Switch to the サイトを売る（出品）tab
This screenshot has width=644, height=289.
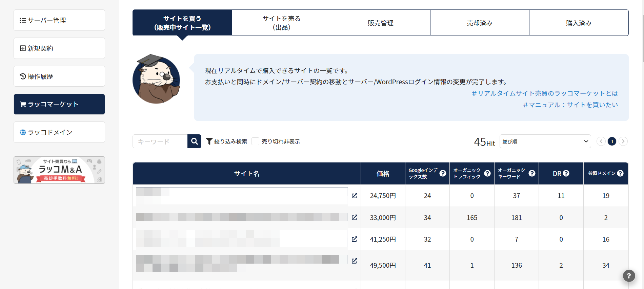(282, 23)
